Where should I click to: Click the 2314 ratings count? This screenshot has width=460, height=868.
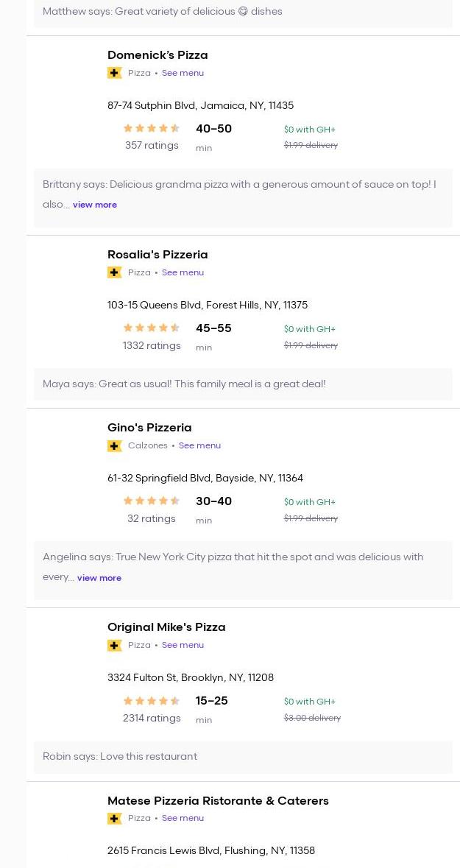[x=152, y=718]
